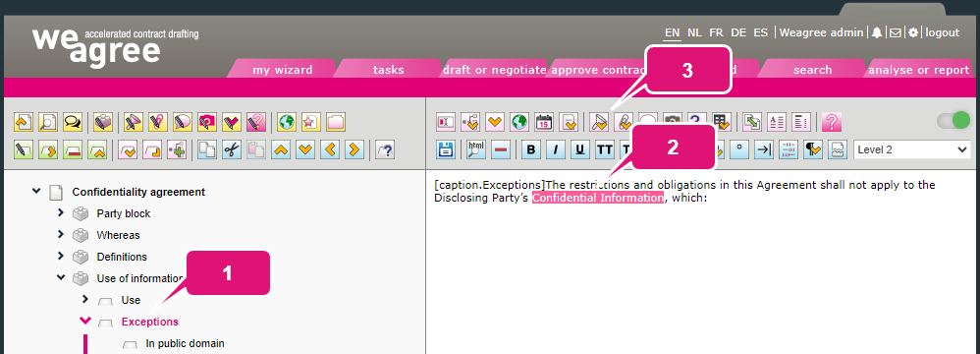Open the settings gear icon
The image size is (980, 354).
tap(913, 32)
